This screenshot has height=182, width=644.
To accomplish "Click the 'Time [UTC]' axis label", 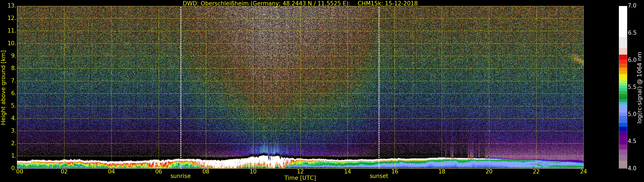I will click(x=300, y=178).
